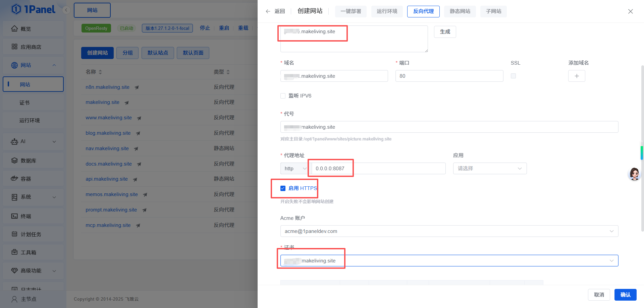This screenshot has width=644, height=308.
Task: Click the 应用商店 app store icon
Action: pyautogui.click(x=14, y=47)
